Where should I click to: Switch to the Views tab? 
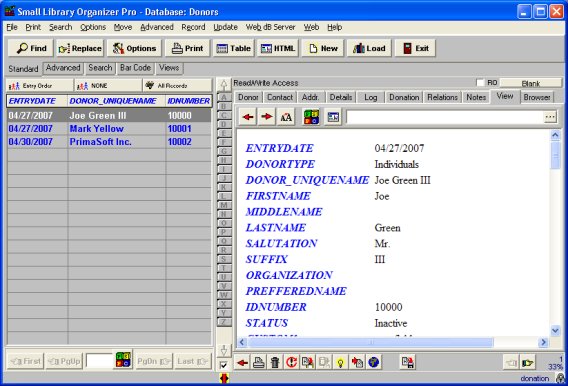[x=169, y=68]
